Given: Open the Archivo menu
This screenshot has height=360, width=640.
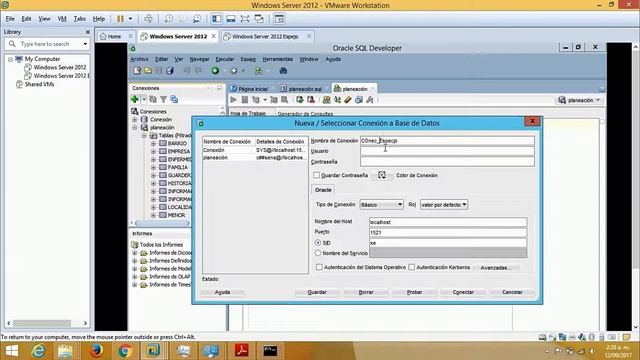Looking at the screenshot, I should [x=139, y=59].
